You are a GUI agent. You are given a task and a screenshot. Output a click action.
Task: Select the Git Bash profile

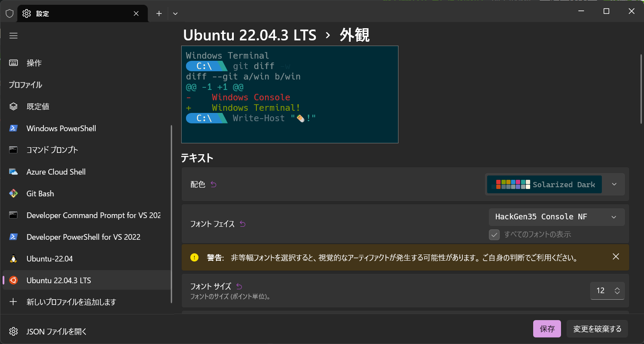[x=87, y=193]
